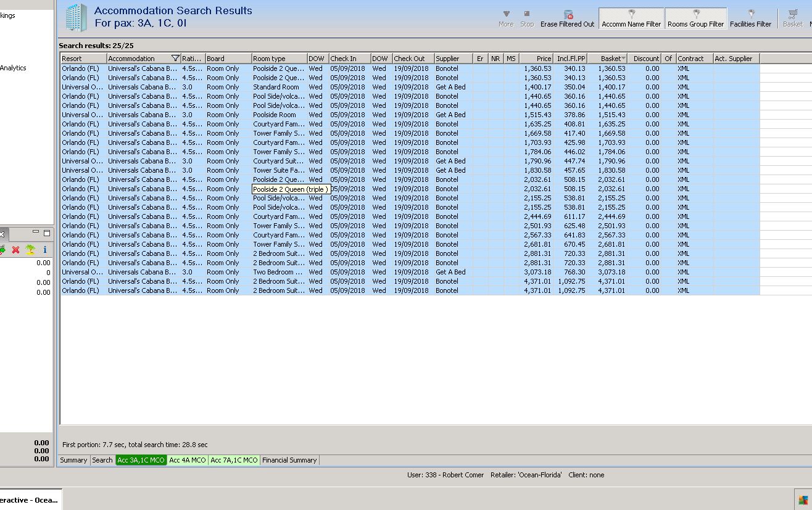Select the Poolside Room cell
The height and width of the screenshot is (510, 812).
tap(279, 115)
